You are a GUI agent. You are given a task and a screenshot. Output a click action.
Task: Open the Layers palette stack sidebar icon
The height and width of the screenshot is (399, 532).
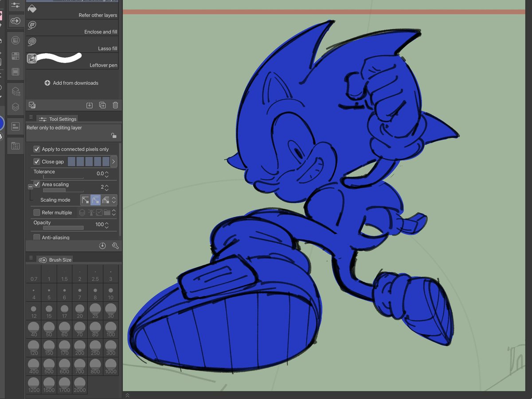(x=16, y=107)
